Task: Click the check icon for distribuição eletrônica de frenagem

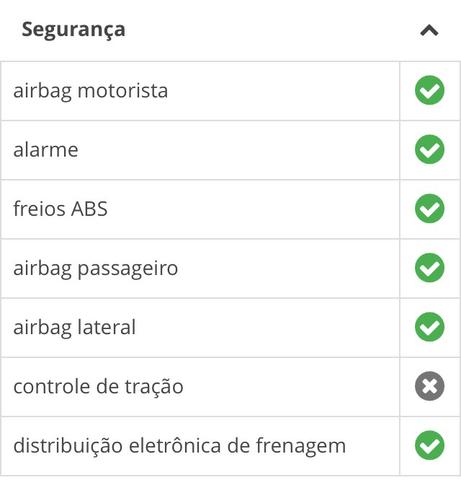Action: [x=429, y=445]
